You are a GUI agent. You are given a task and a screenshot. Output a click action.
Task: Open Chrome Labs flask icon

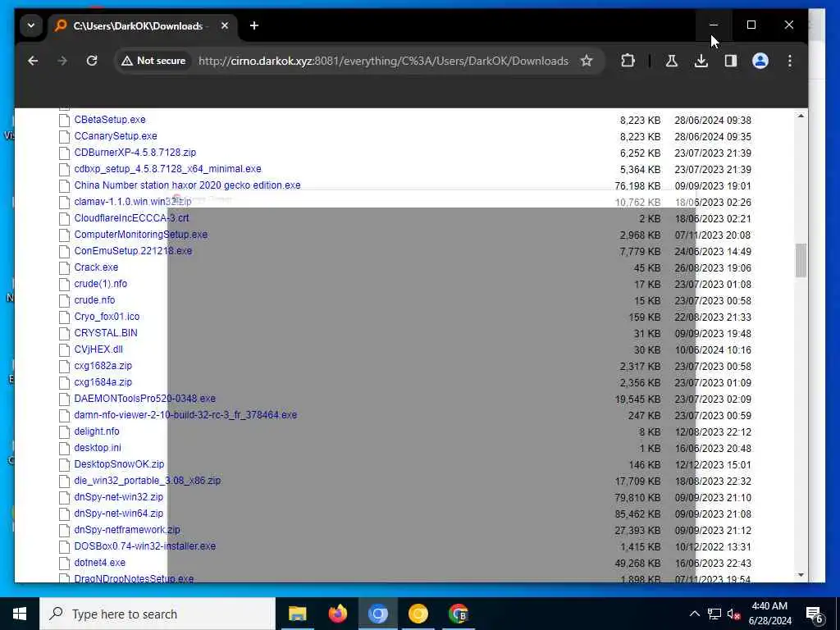pos(671,61)
